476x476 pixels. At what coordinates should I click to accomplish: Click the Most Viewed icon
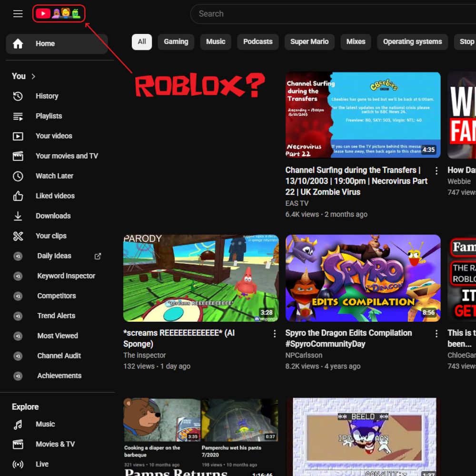pyautogui.click(x=18, y=336)
